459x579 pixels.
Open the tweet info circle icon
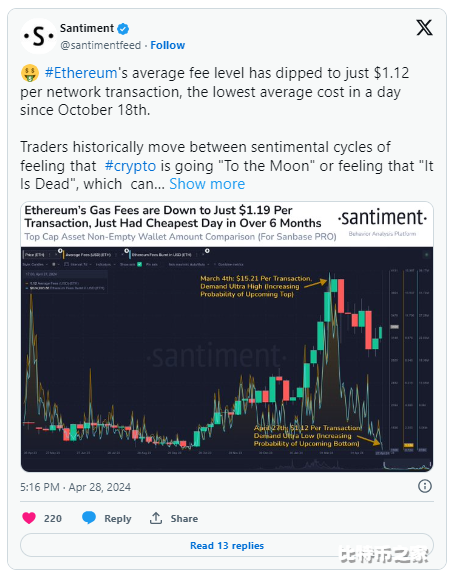tap(424, 486)
